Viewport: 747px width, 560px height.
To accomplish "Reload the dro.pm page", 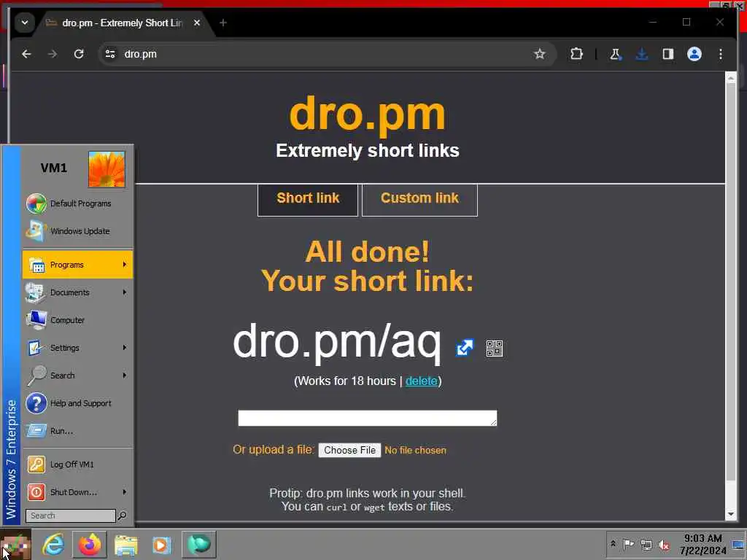I will point(79,54).
